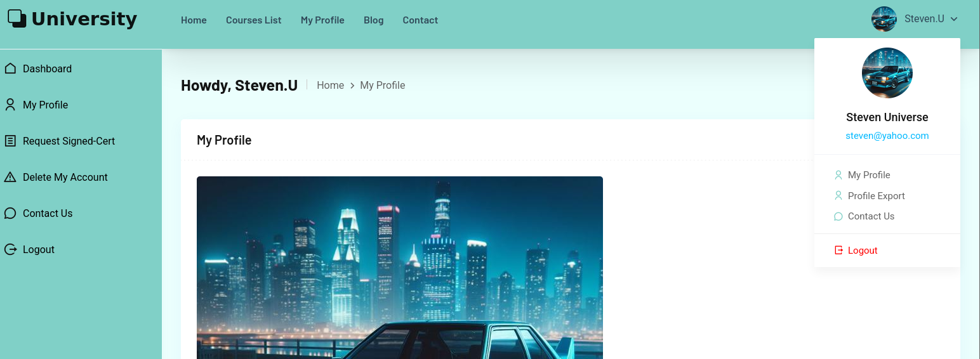Screen dimensions: 980x359
Task: Select My Profile in the account dropdown
Action: pos(869,175)
